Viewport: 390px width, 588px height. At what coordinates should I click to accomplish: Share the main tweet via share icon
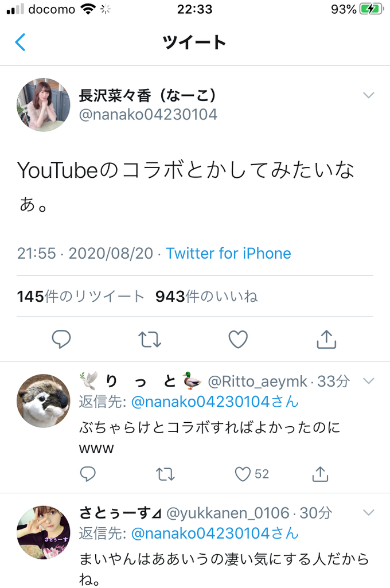tap(327, 340)
